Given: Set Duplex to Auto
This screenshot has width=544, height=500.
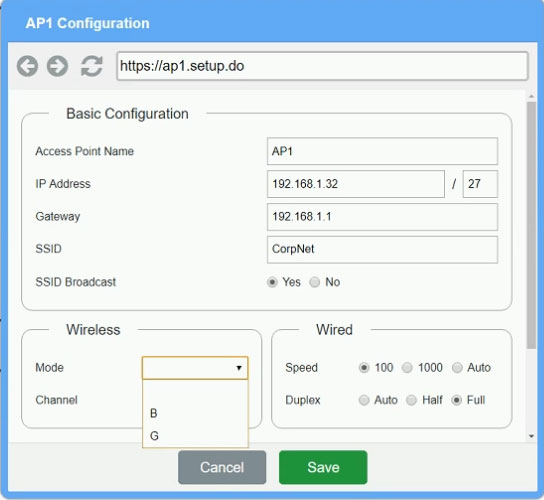Looking at the screenshot, I should point(364,400).
